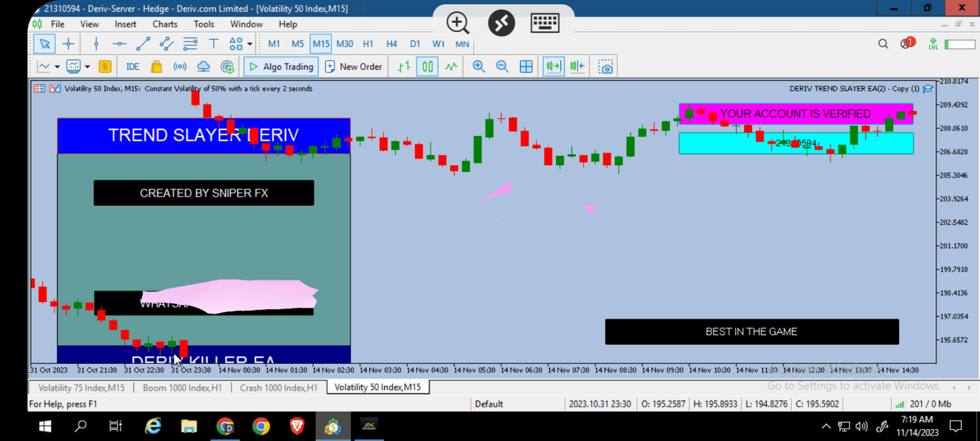The height and width of the screenshot is (441, 980).
Task: Open the Tools menu
Action: click(x=204, y=24)
